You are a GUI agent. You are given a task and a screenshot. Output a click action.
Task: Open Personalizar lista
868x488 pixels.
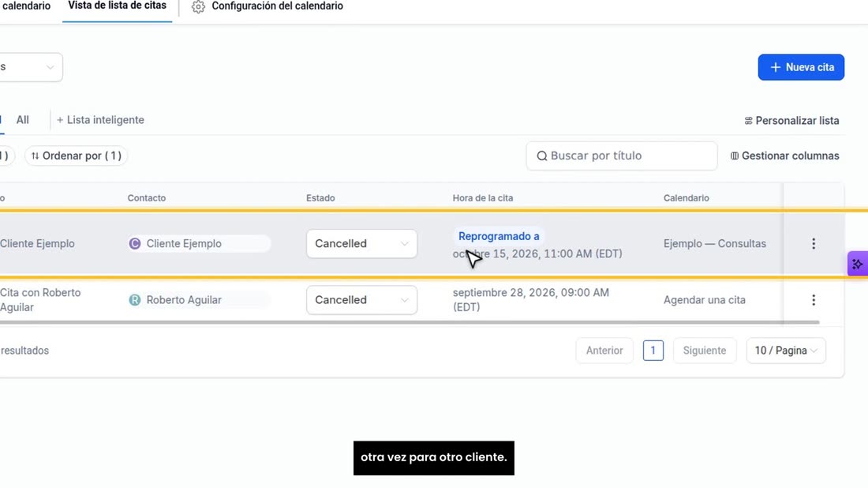point(791,121)
